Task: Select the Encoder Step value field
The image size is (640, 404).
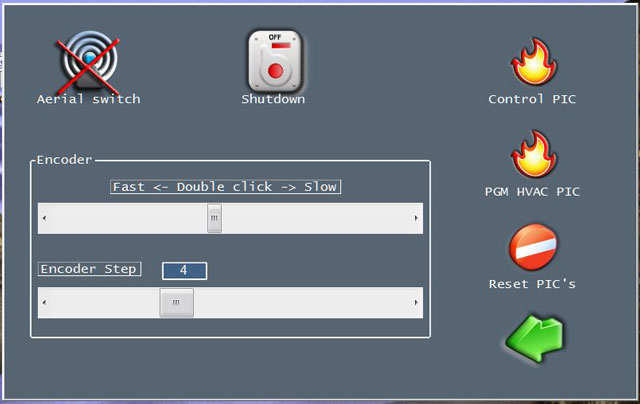Action: coord(184,271)
